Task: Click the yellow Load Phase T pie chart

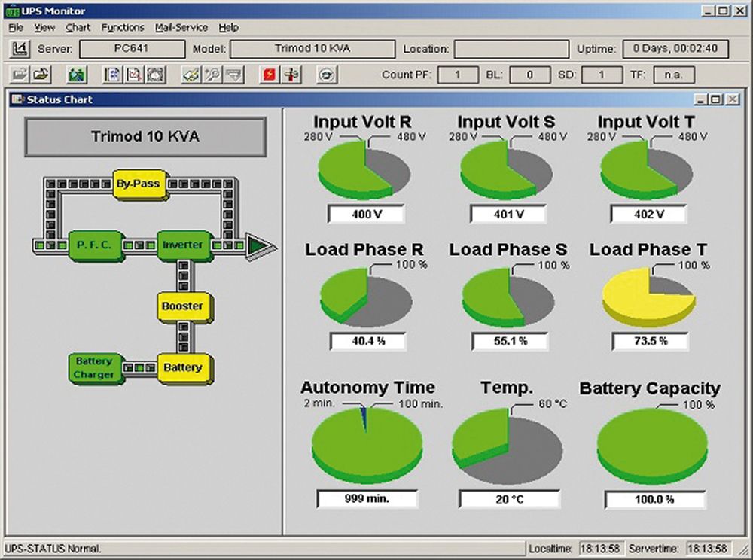Action: point(648,297)
